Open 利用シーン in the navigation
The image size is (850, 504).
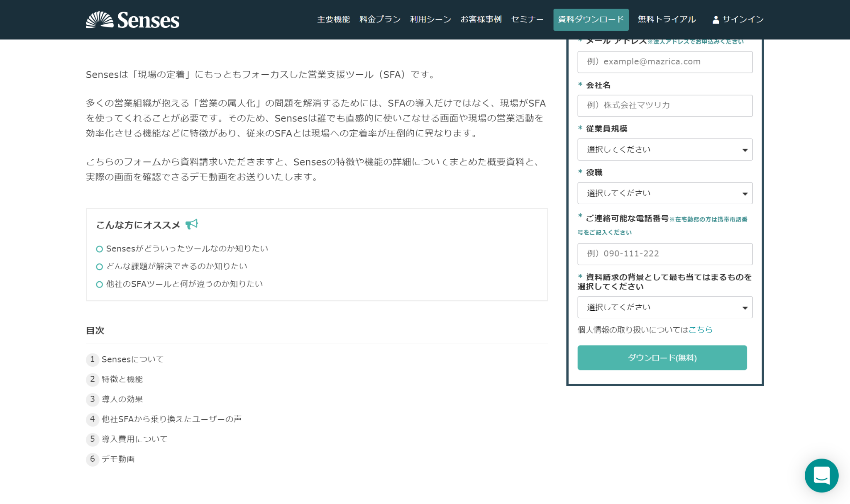tap(430, 19)
